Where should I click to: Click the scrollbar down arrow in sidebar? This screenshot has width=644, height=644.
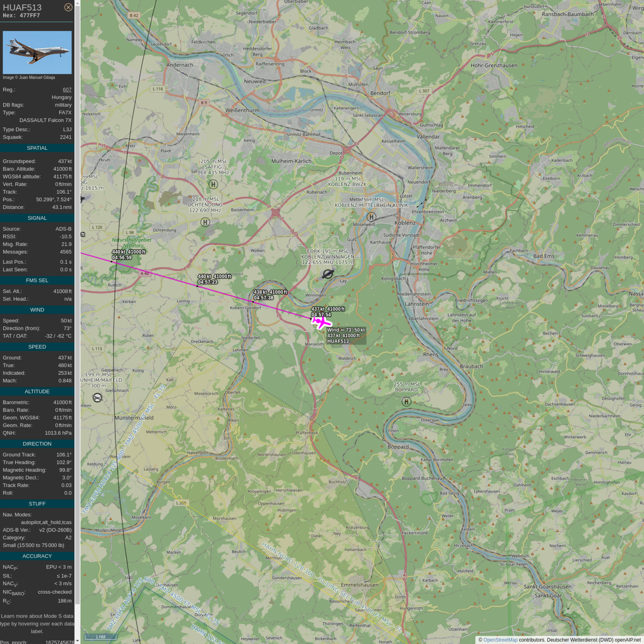pyautogui.click(x=77, y=641)
